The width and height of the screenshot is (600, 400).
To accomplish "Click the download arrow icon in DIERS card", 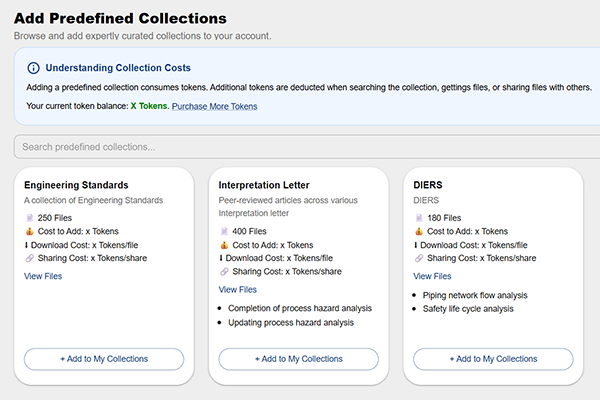I will pos(417,245).
